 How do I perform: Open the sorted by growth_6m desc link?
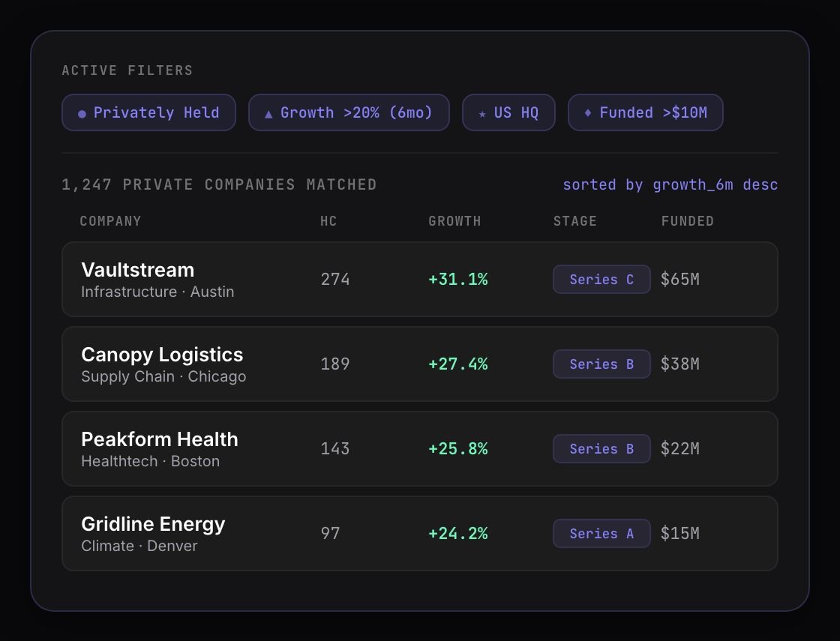coord(670,184)
